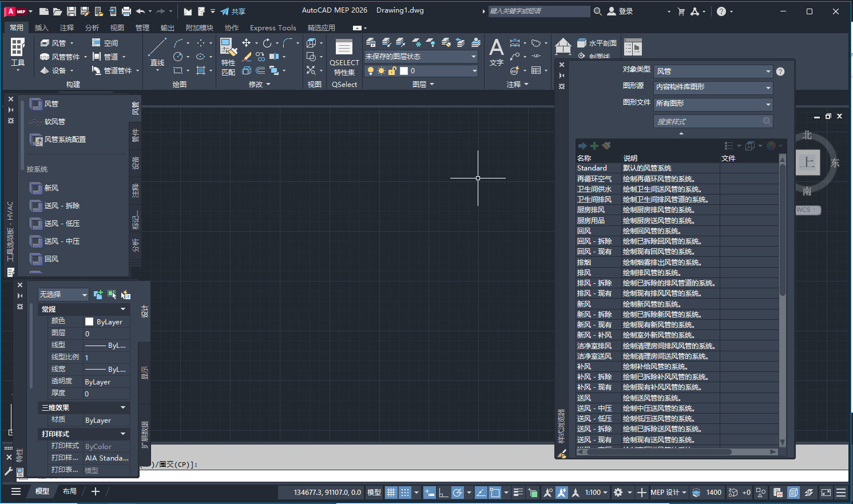Viewport: 853px width, 504px height.
Task: Select the 软风管 (Flexible Duct) tool
Action: (52, 121)
